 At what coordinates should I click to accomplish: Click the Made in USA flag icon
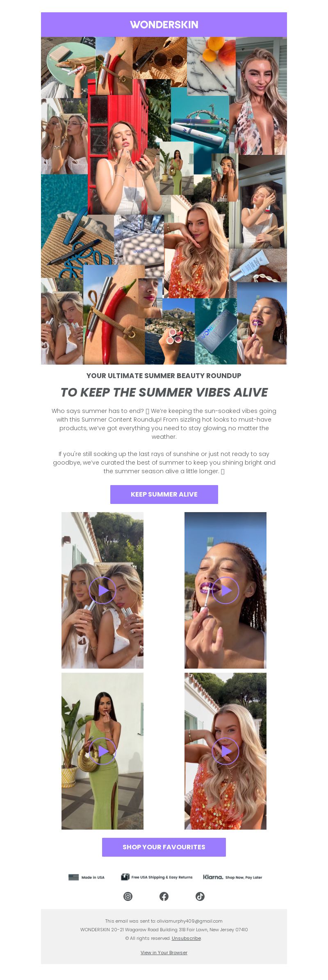pos(73,877)
